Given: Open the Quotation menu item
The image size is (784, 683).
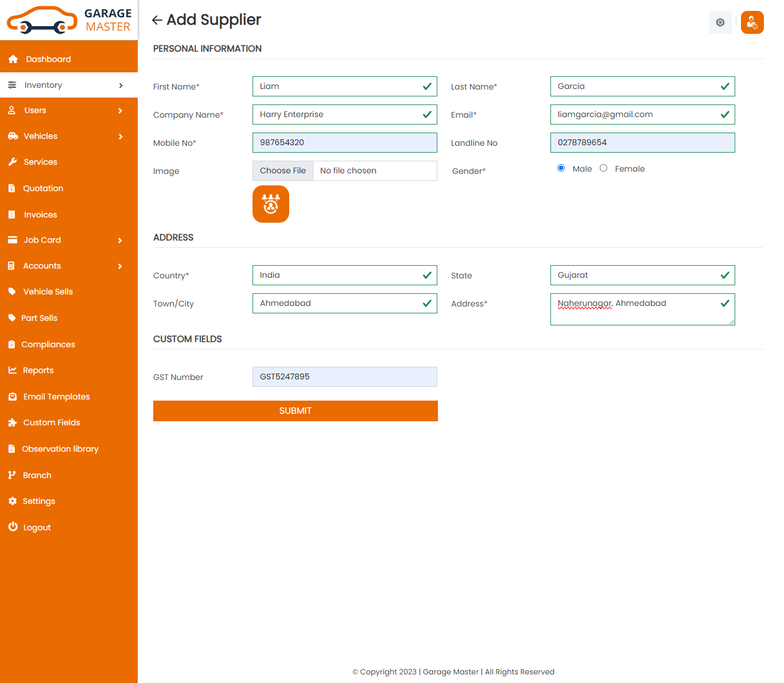Looking at the screenshot, I should point(43,188).
